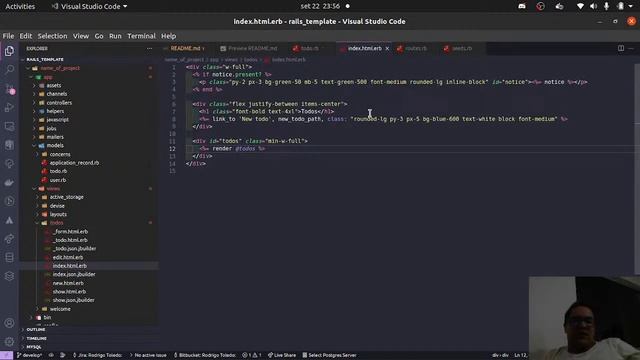Screen dimensions: 640x360
Task: Click the Live Share activity bar icon
Action: pyautogui.click(x=9, y=239)
